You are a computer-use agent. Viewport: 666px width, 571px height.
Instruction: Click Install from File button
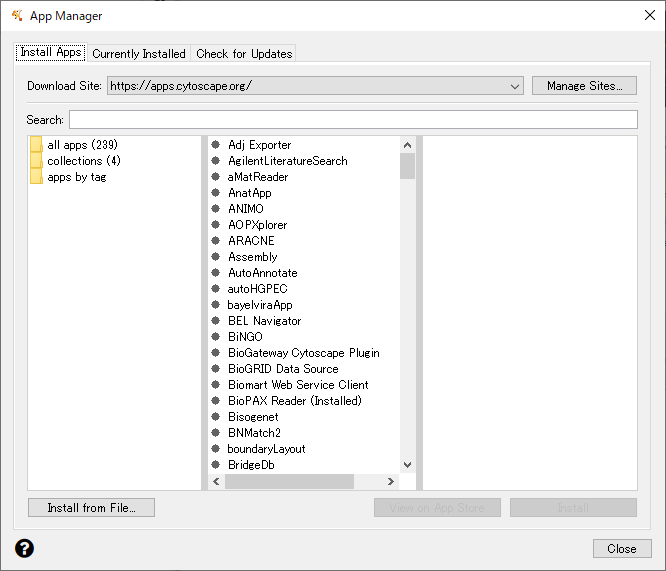pyautogui.click(x=91, y=508)
